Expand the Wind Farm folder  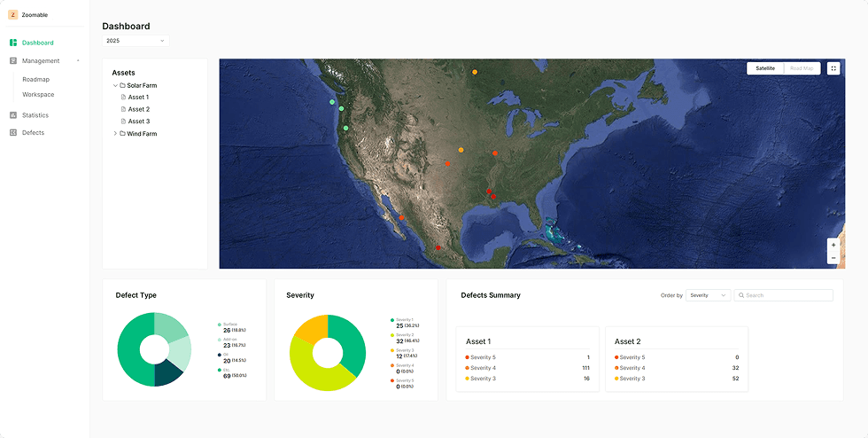point(115,134)
